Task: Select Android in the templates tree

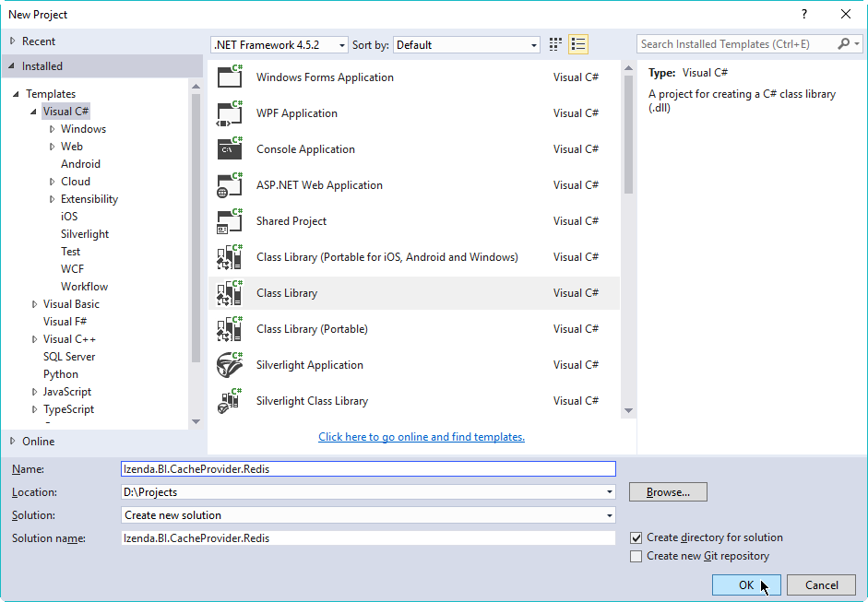Action: [80, 164]
